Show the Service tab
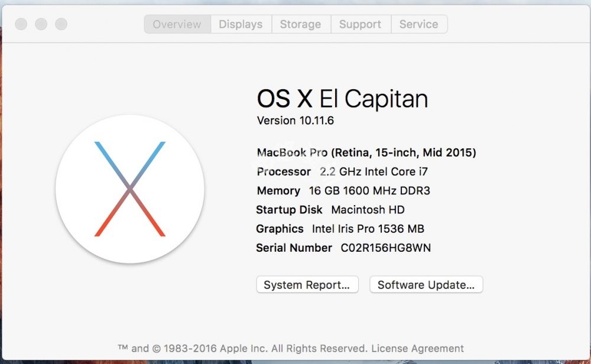The height and width of the screenshot is (364, 591). click(x=418, y=24)
